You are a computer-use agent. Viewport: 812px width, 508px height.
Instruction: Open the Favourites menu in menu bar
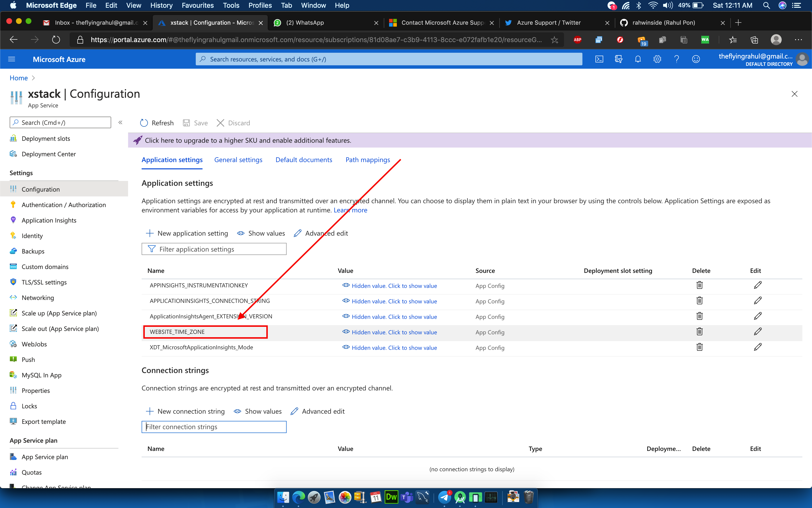point(198,5)
